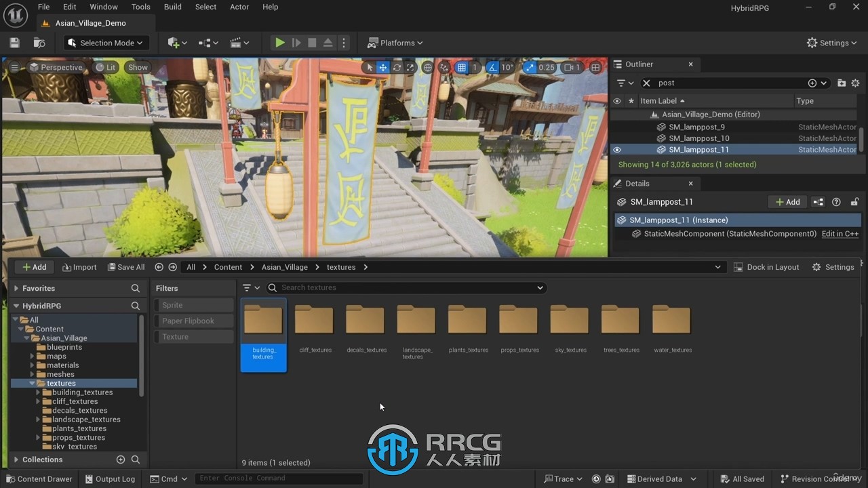Open the cinematics clapperboard dropdown
868x488 pixels.
[x=239, y=43]
